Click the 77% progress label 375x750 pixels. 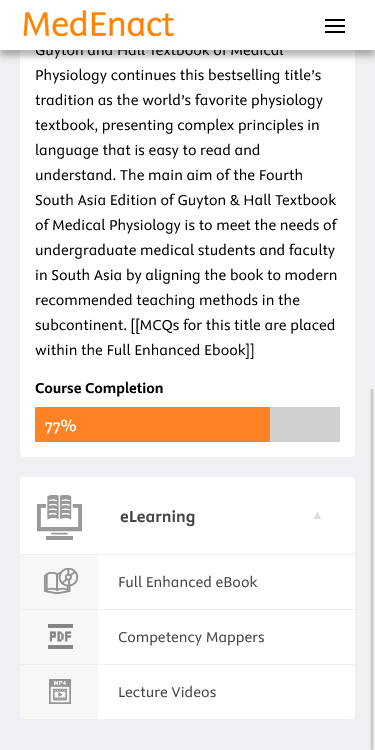(x=61, y=426)
